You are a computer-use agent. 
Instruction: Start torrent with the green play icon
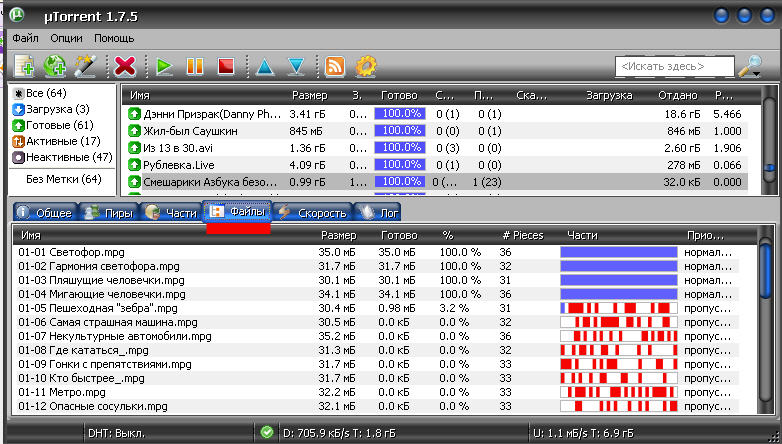pyautogui.click(x=164, y=66)
